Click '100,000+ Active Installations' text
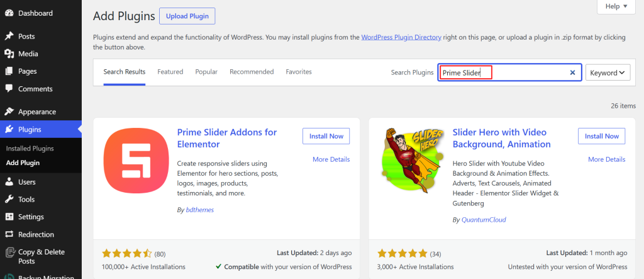This screenshot has width=644, height=279. (143, 266)
